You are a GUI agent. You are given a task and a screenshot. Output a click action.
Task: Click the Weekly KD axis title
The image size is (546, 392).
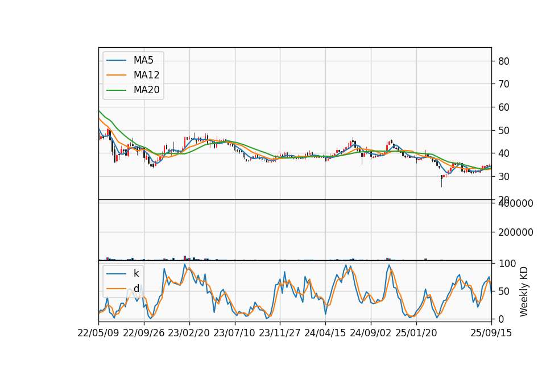click(524, 291)
